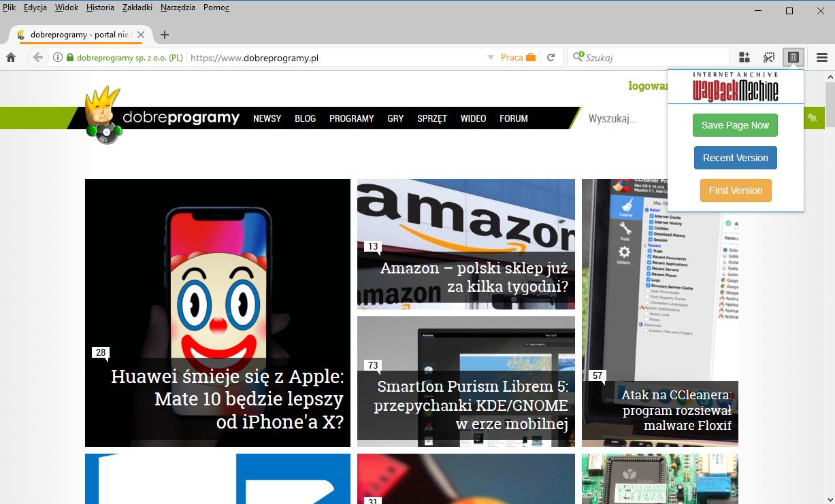Click the green padlock security icon
This screenshot has width=835, height=504.
coord(69,58)
